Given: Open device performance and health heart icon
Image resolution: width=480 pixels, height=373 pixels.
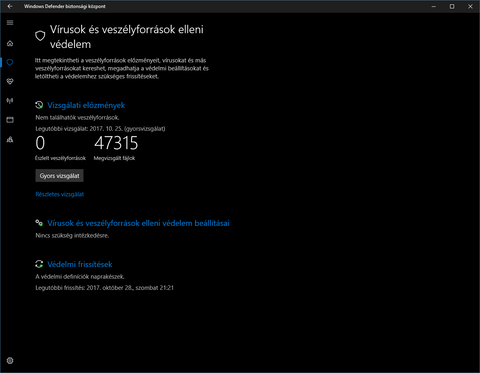Looking at the screenshot, I should (10, 81).
